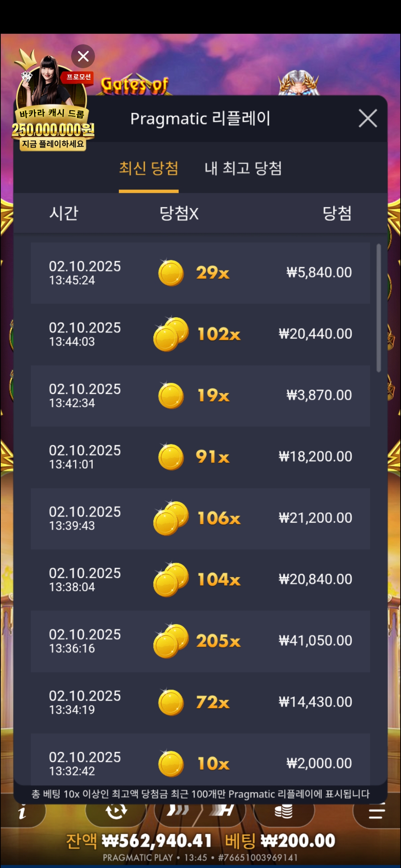Click the 당첨X column header
401x868 pixels.
pyautogui.click(x=179, y=213)
